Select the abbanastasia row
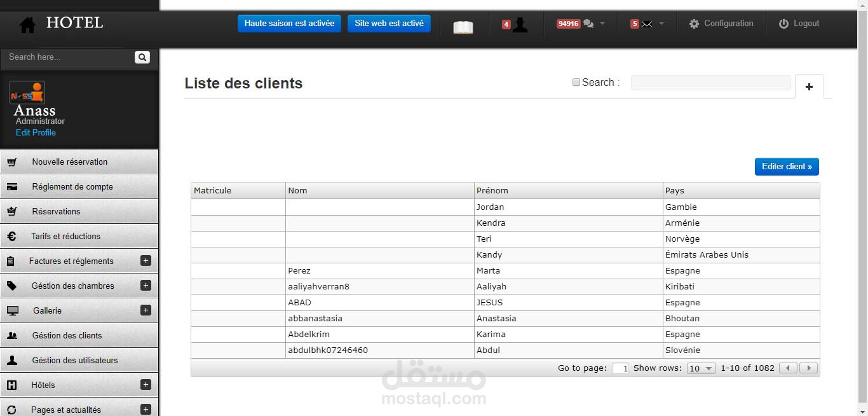This screenshot has width=868, height=416. [x=505, y=319]
